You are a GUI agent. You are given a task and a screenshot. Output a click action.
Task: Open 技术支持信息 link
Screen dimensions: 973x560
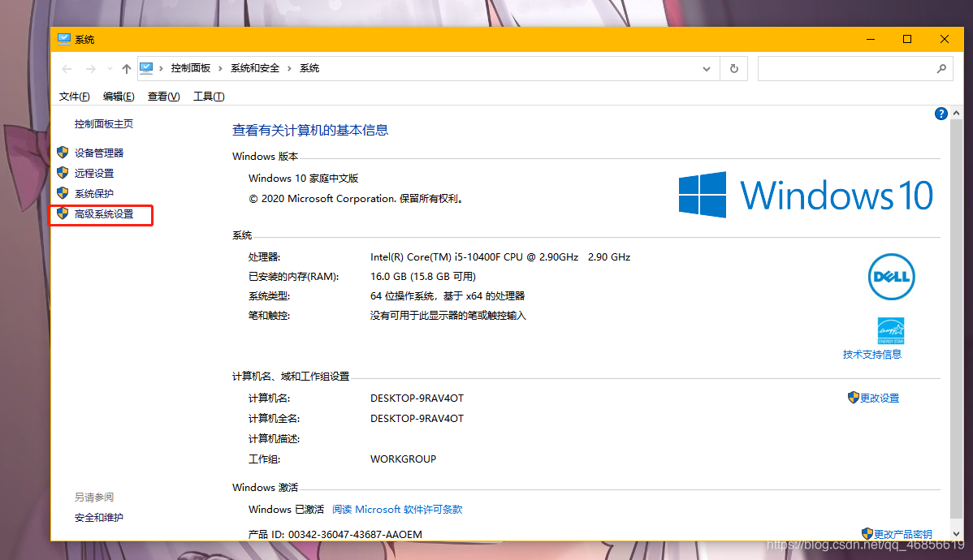[871, 355]
